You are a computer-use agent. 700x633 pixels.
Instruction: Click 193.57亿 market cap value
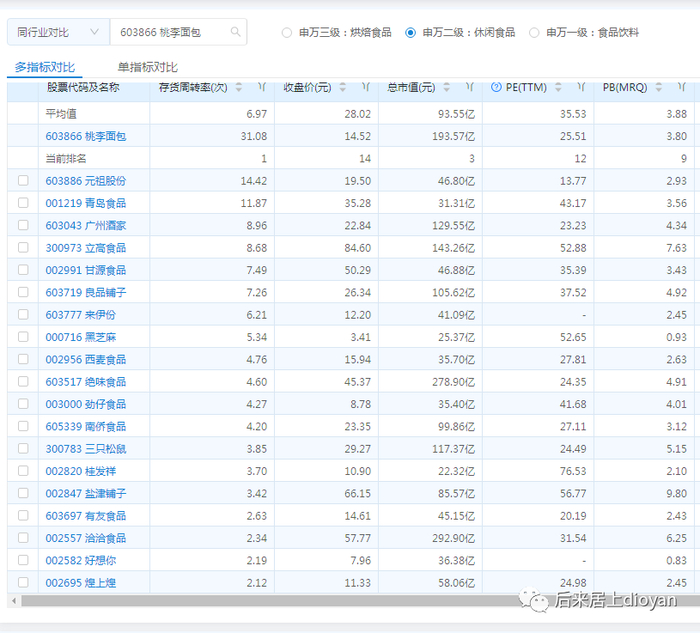[454, 136]
